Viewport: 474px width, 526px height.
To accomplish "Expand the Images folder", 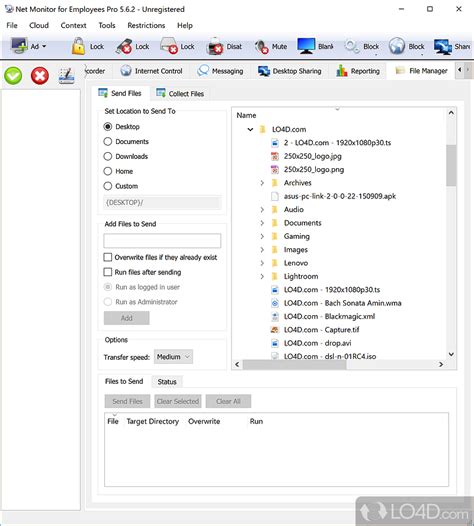I will [x=262, y=250].
